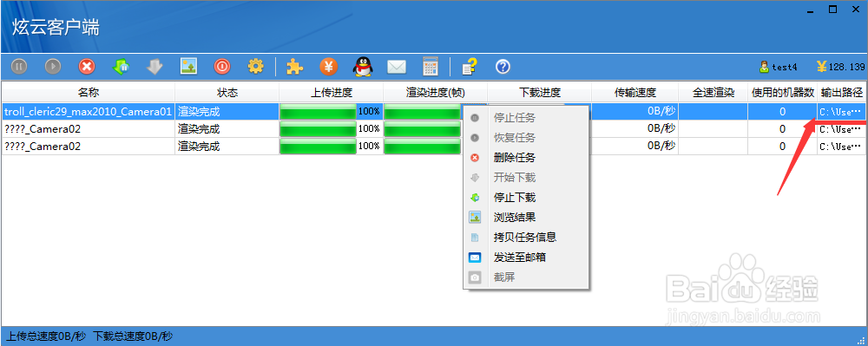Screen dimensions: 868x346
Task: Click 下载总速度0B/秒 in status bar
Action: [x=133, y=336]
